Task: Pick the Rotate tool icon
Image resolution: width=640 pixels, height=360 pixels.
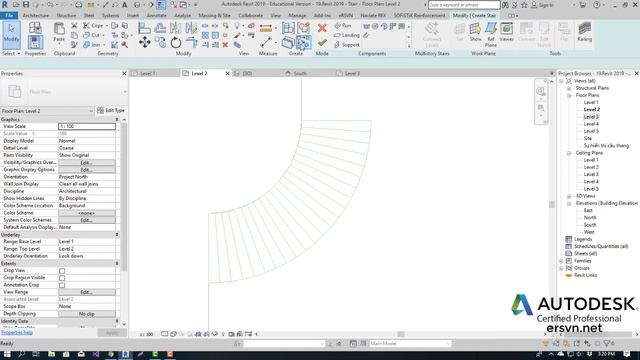Action: click(x=176, y=42)
